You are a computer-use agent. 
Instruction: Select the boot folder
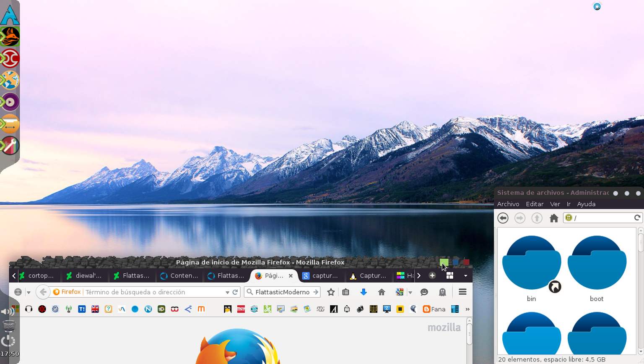(x=597, y=268)
